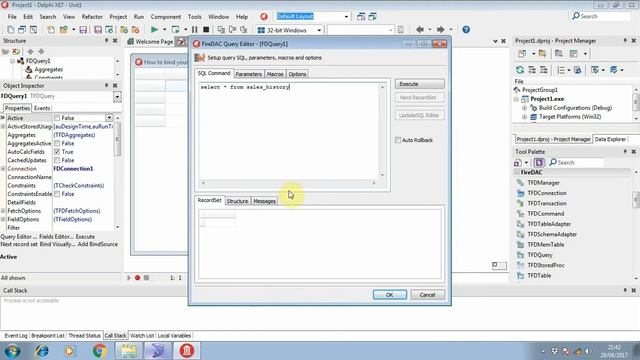Toggle the AggregatesActive checkbox
This screenshot has height=360, width=640.
[x=57, y=143]
